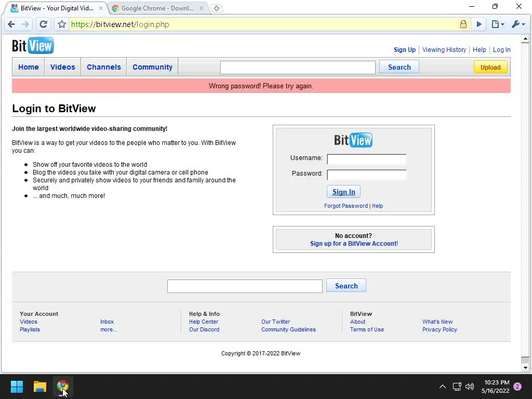Bookmark the page with the star icon
The image size is (532, 399).
coord(62,24)
